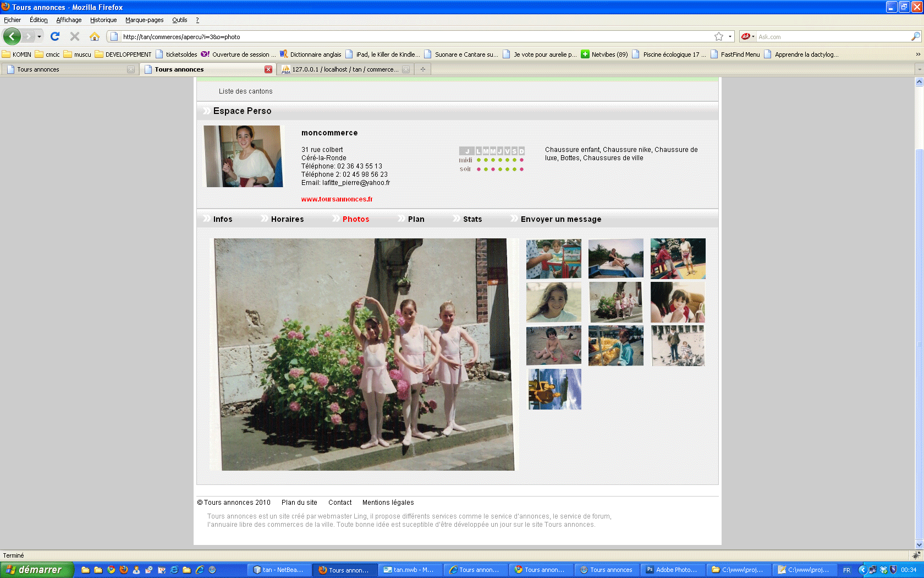The width and height of the screenshot is (924, 578).
Task: Select the child on beach thumbnail
Action: [x=553, y=345]
